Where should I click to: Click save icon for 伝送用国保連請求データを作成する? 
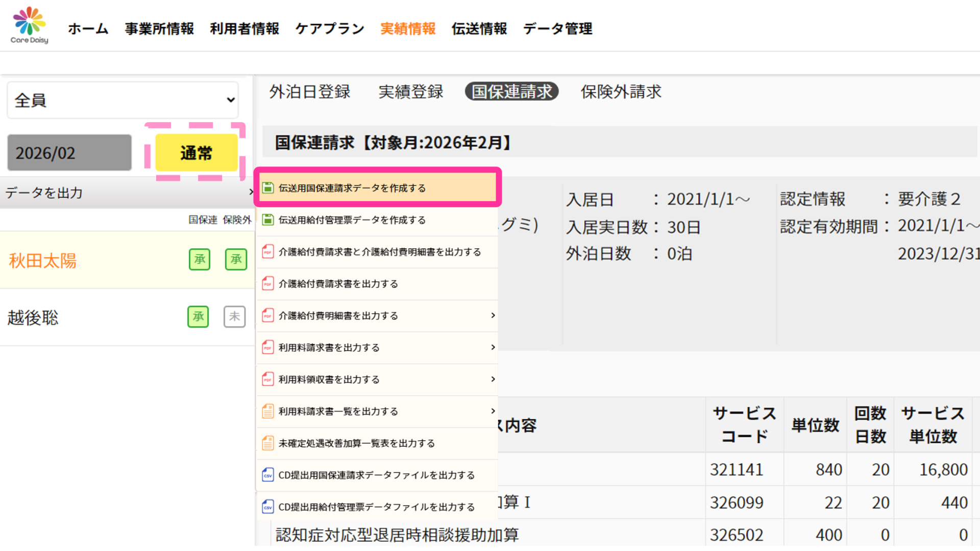pyautogui.click(x=268, y=188)
